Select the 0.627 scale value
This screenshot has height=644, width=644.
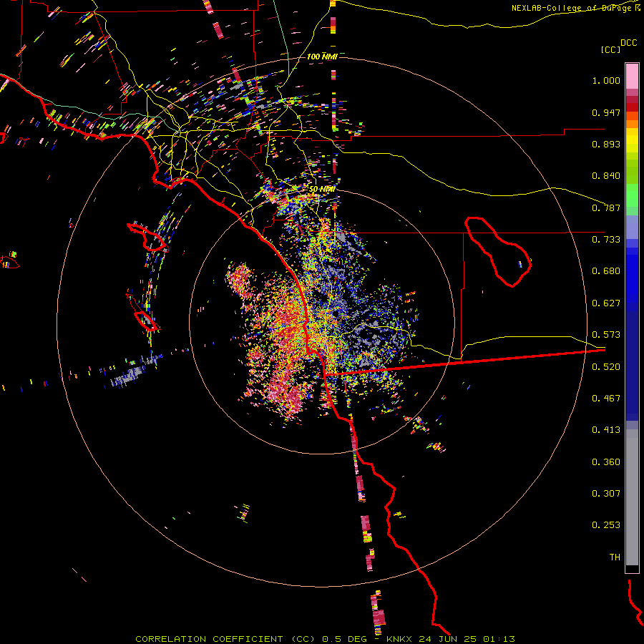click(x=606, y=303)
